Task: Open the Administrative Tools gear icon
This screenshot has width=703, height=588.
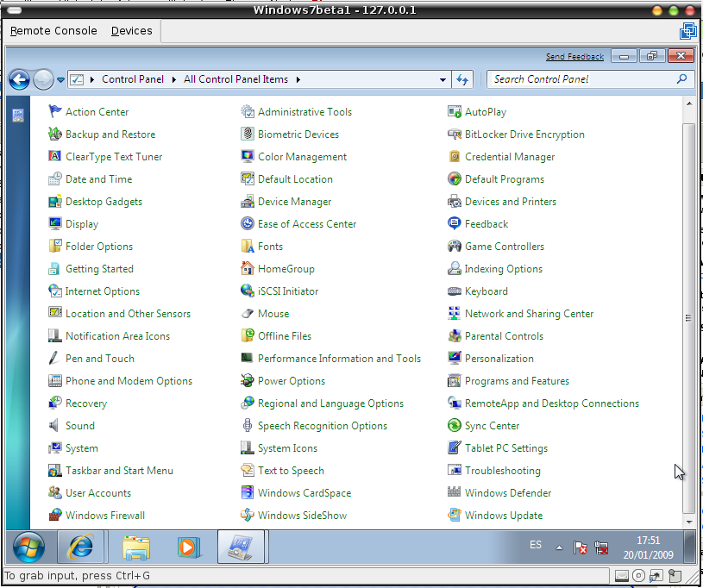Action: 247,111
